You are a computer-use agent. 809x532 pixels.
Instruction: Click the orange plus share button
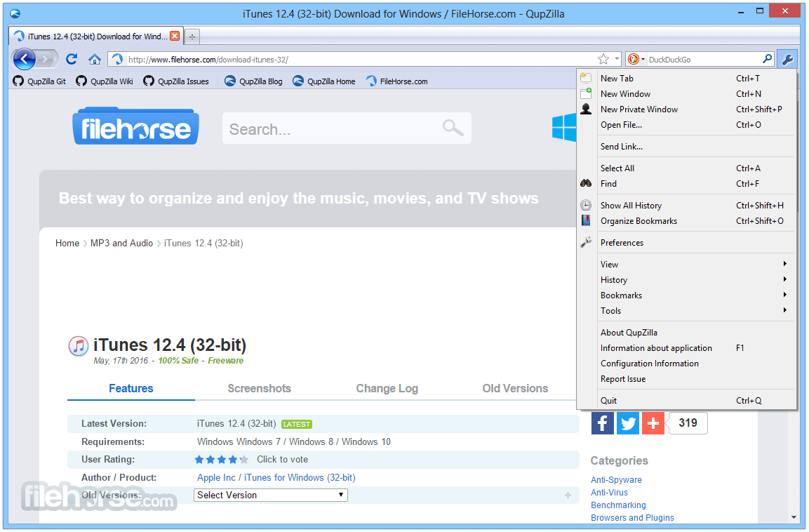coord(653,423)
